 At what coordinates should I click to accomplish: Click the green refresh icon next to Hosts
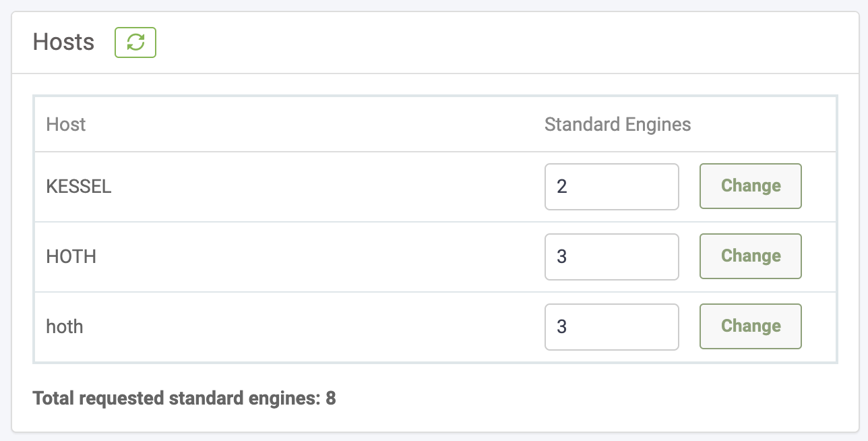[x=135, y=42]
